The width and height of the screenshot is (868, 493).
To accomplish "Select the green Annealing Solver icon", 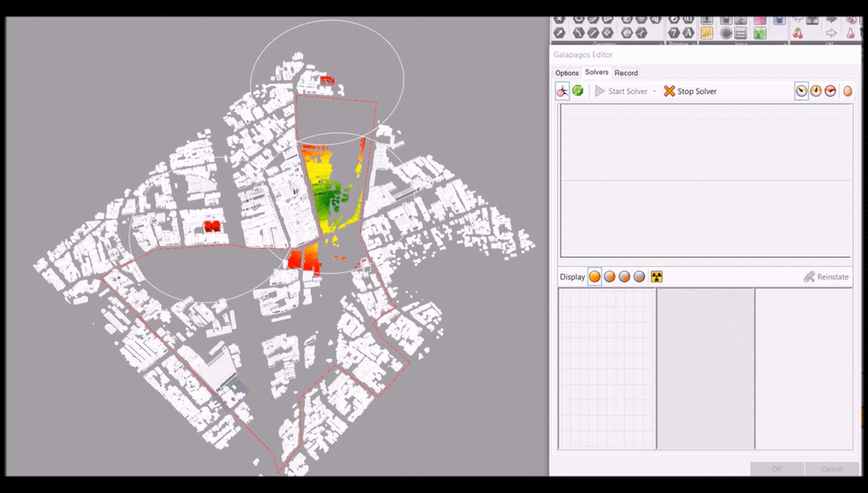I will [x=577, y=91].
